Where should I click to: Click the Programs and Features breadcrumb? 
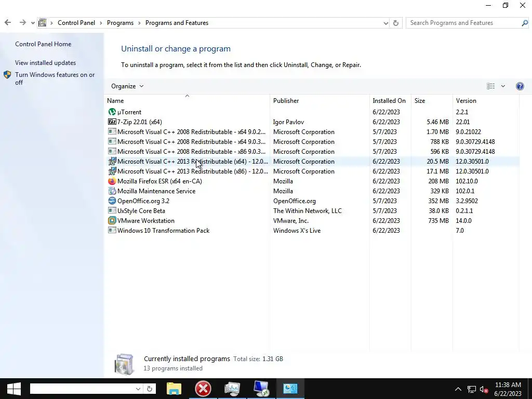(x=177, y=23)
